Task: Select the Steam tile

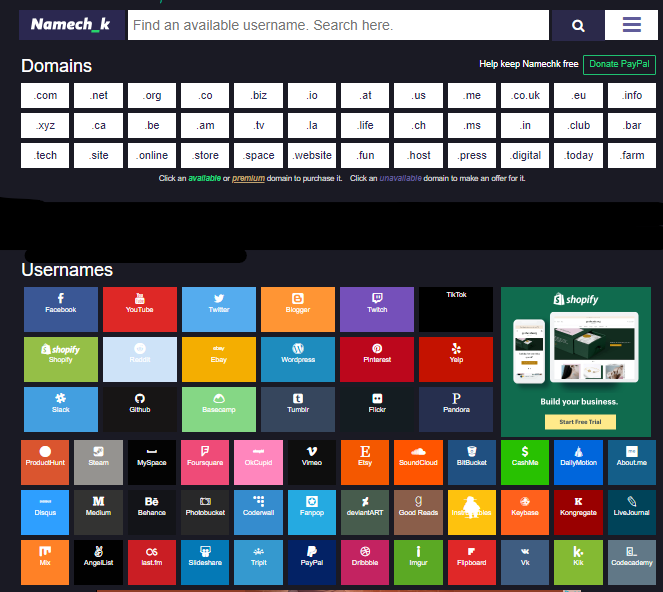Action: tap(98, 463)
